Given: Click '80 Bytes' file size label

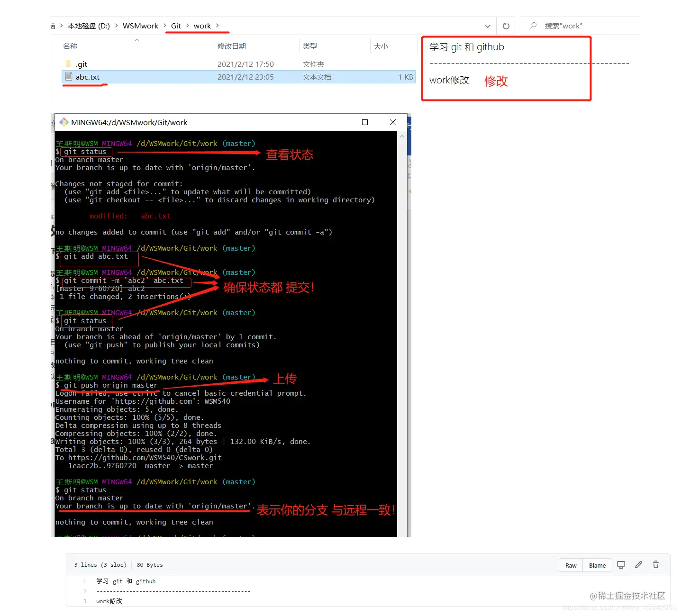Looking at the screenshot, I should coord(150,565).
